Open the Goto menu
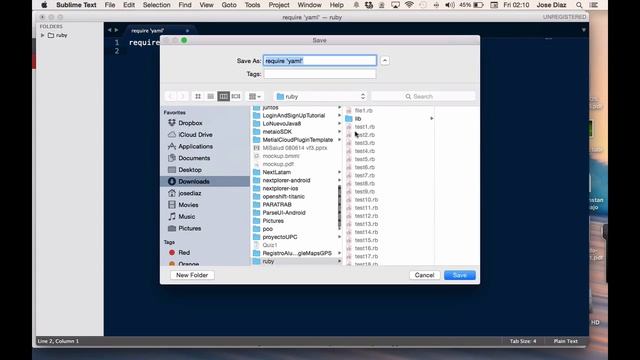The height and width of the screenshot is (360, 640). pyautogui.click(x=229, y=5)
